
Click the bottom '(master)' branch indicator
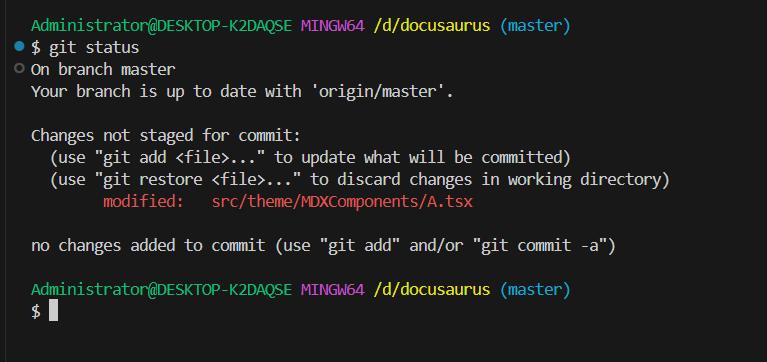click(x=535, y=290)
